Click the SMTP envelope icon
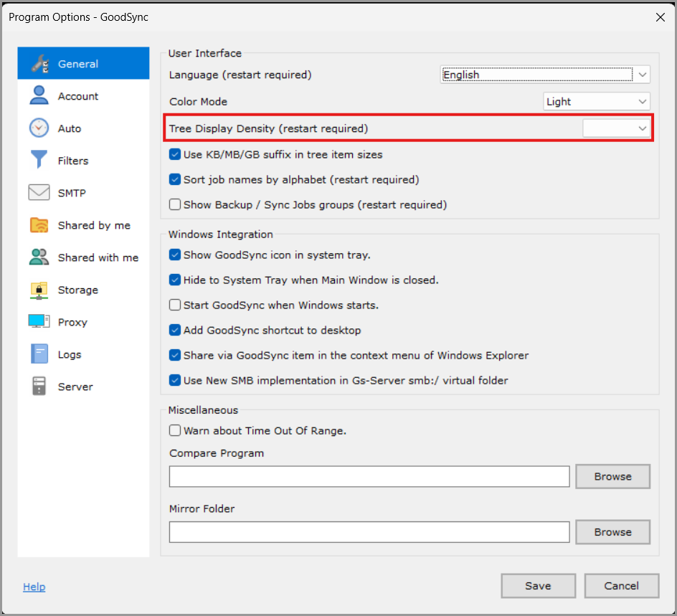This screenshot has width=677, height=616. pos(39,192)
